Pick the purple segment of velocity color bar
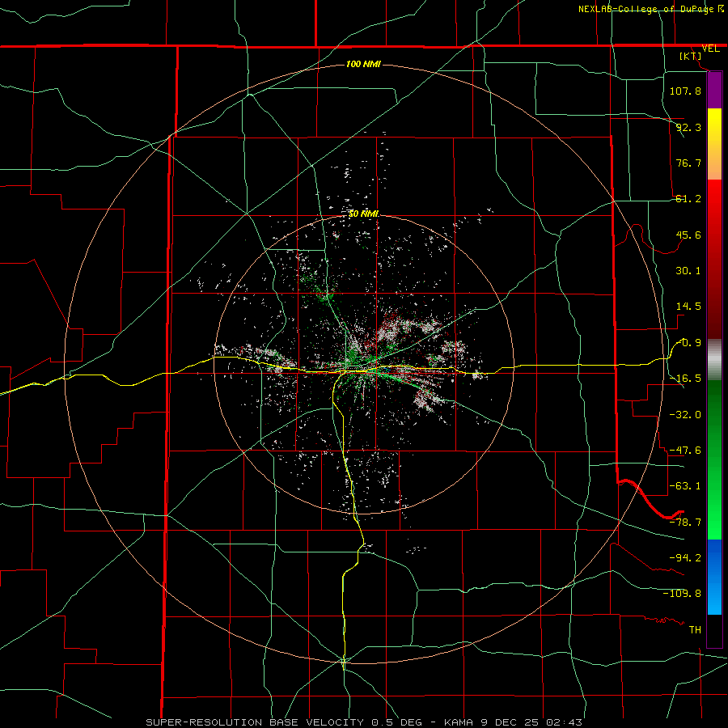The width and height of the screenshot is (728, 728). click(x=714, y=90)
